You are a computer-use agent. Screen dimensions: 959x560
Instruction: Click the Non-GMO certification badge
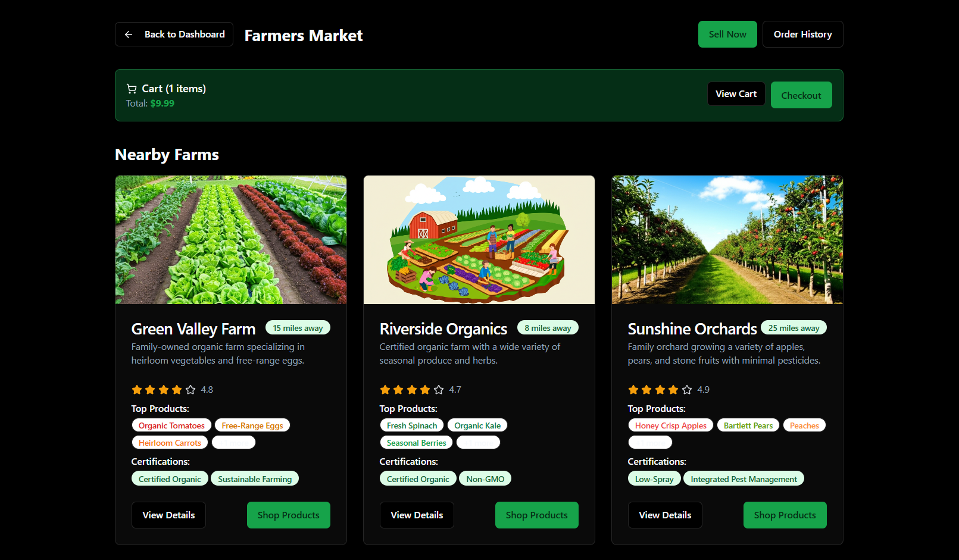tap(485, 479)
